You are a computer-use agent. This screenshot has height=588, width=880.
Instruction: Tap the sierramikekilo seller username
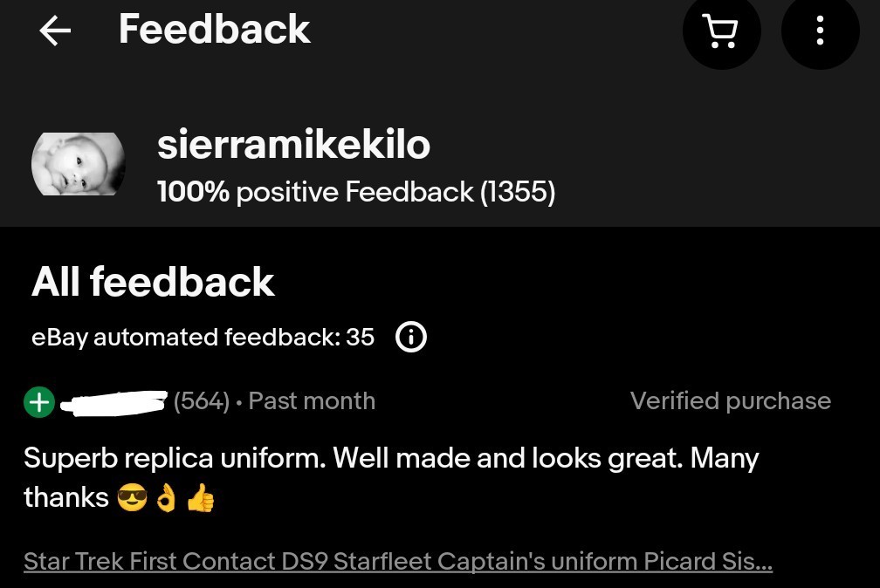[293, 145]
